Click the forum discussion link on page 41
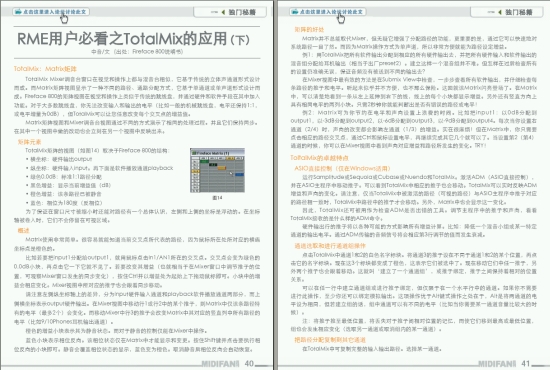This screenshot has height=370, width=550. pos(328,12)
